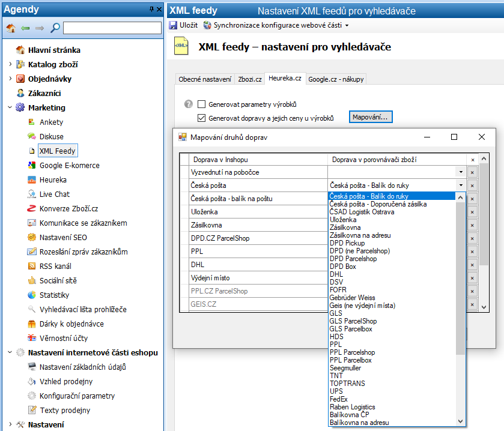Click the Diskuse speech bubble icon
504x431 pixels.
click(31, 136)
